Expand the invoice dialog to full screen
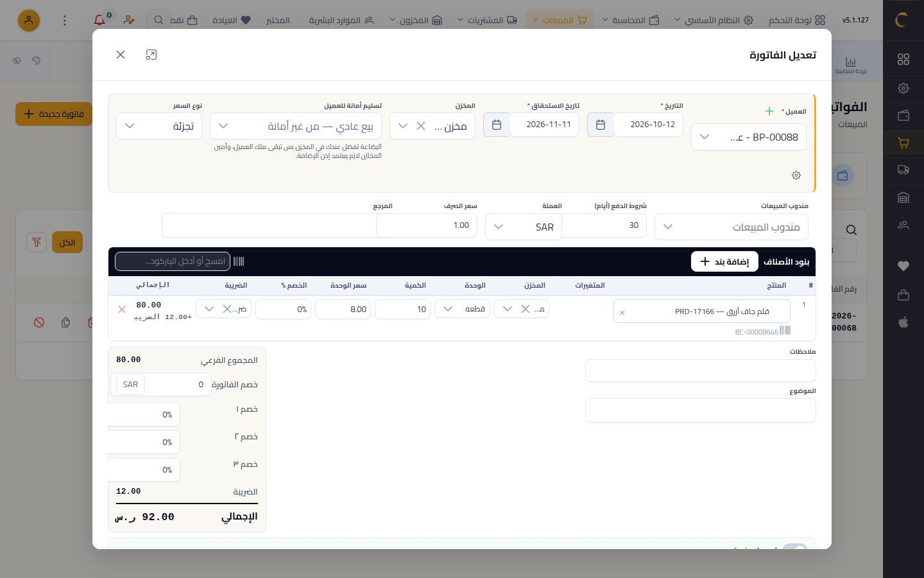 coord(151,55)
